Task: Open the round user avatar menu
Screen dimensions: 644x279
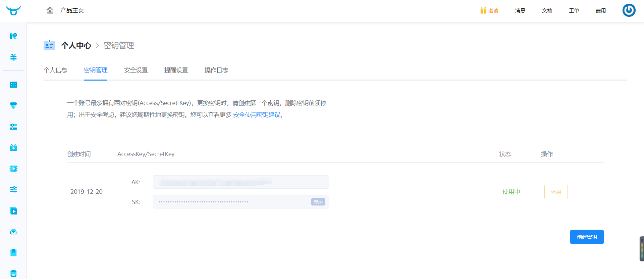Action: coord(629,10)
